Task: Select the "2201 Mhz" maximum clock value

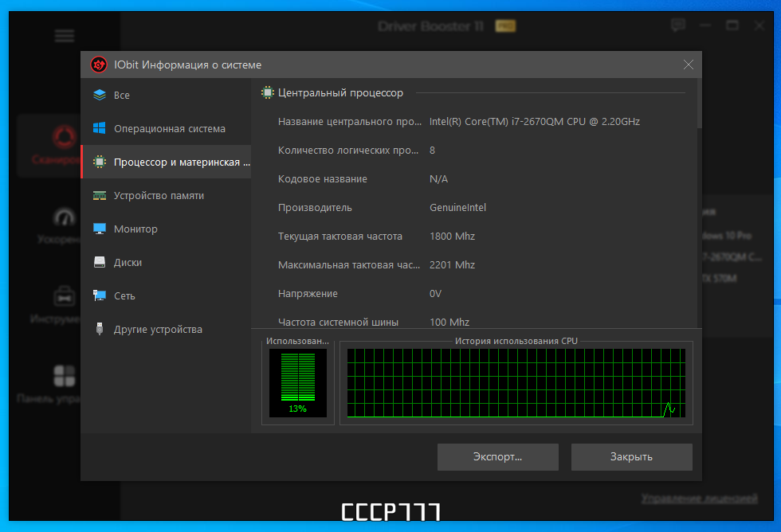Action: (453, 264)
